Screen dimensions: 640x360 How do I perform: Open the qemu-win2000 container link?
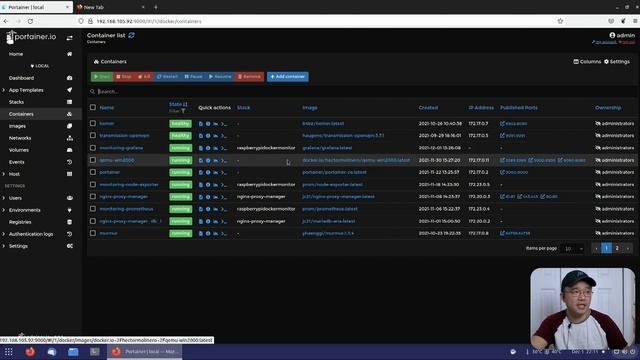[x=117, y=160]
